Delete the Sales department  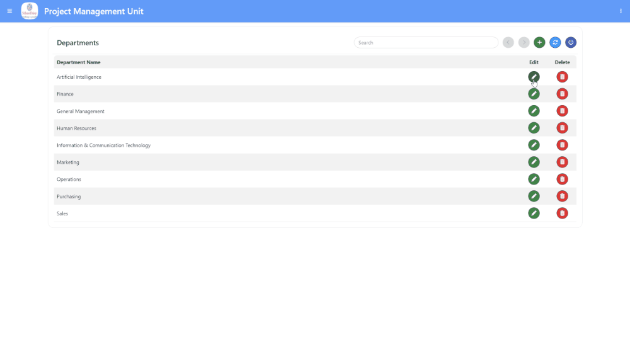click(562, 213)
